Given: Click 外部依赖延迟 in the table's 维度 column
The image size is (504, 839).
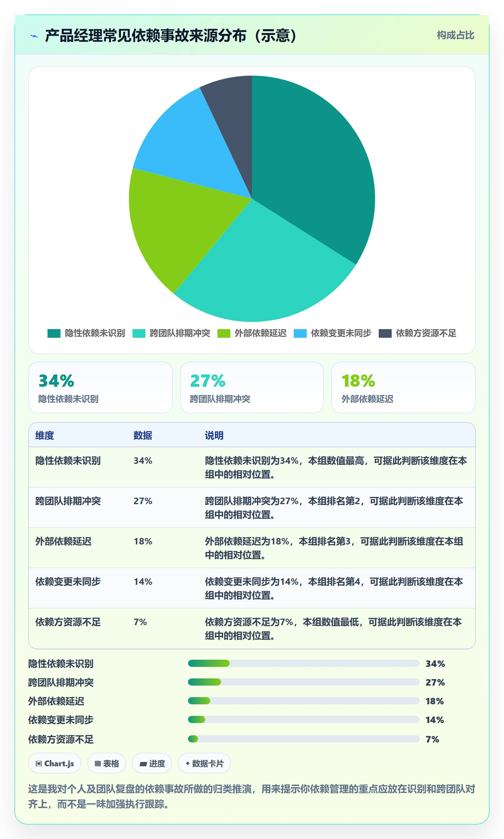Looking at the screenshot, I should click(63, 541).
